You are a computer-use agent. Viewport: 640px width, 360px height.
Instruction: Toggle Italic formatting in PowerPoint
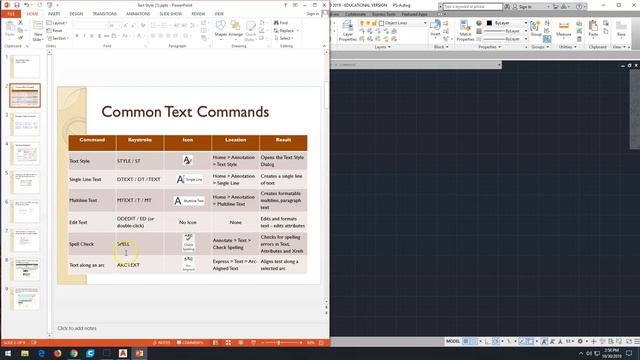[x=84, y=36]
